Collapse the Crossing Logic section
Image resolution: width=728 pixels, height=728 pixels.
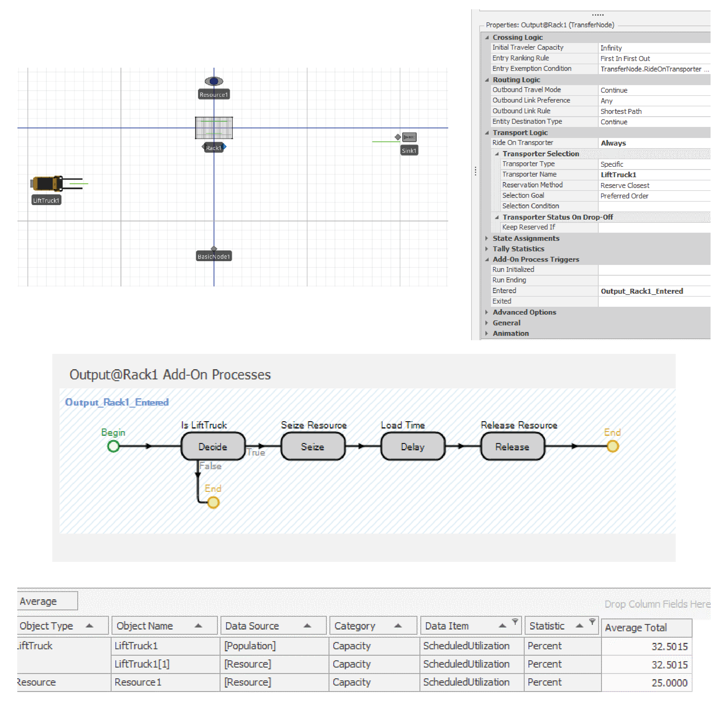(487, 37)
